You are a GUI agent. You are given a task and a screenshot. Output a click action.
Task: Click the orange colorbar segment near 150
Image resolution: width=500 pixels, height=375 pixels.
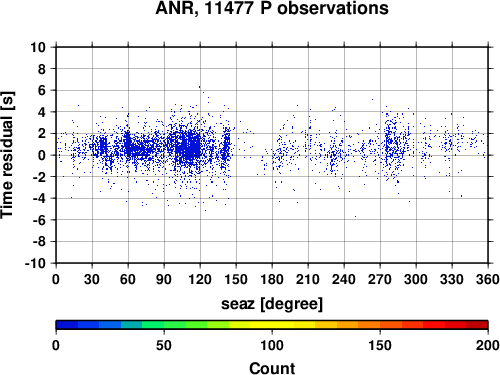pos(380,325)
